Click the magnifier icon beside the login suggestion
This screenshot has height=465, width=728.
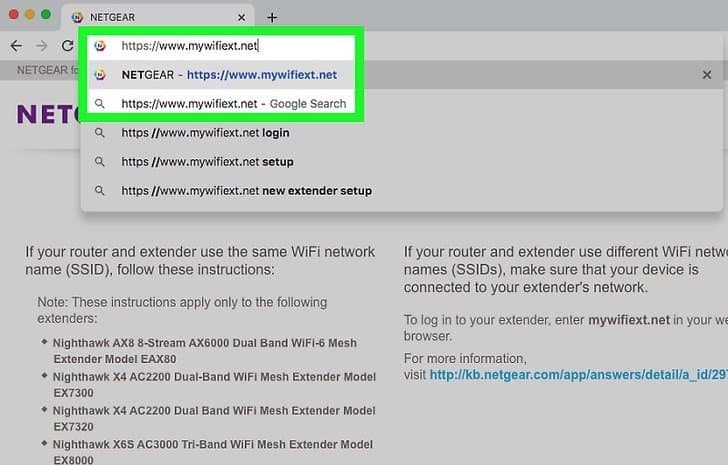[x=99, y=133]
